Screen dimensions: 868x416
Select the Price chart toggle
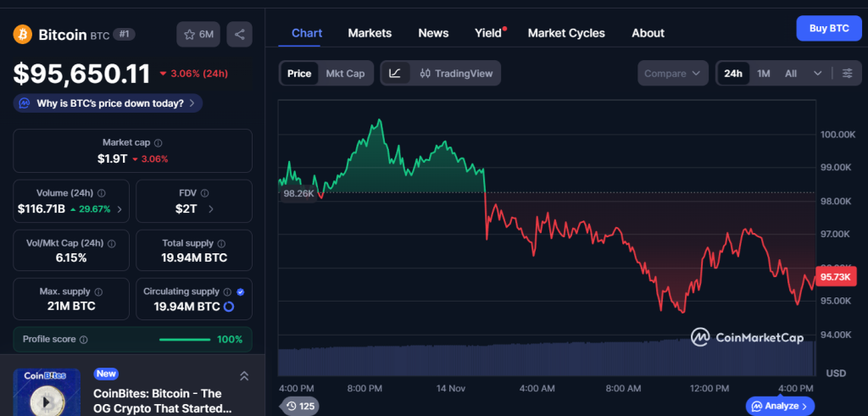299,74
